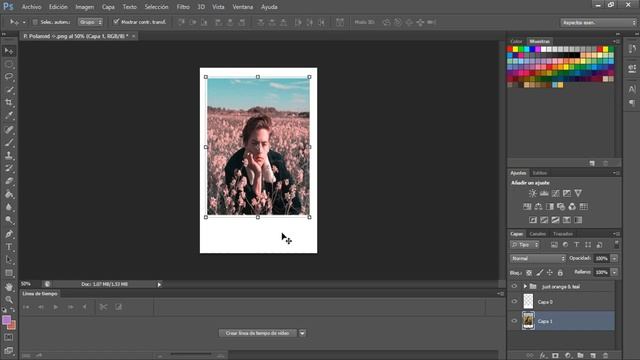The height and width of the screenshot is (360, 640).
Task: Add a layer style (fx) icon
Action: coord(542,356)
